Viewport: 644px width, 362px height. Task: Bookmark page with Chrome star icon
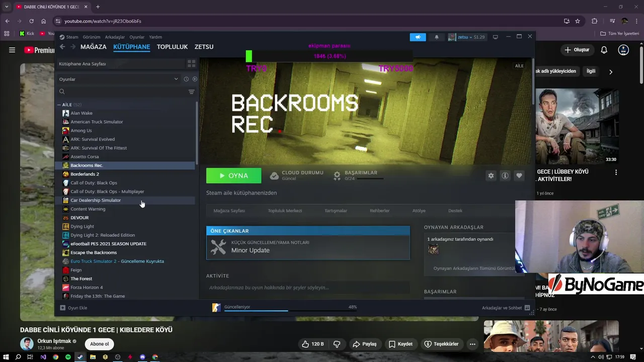578,21
